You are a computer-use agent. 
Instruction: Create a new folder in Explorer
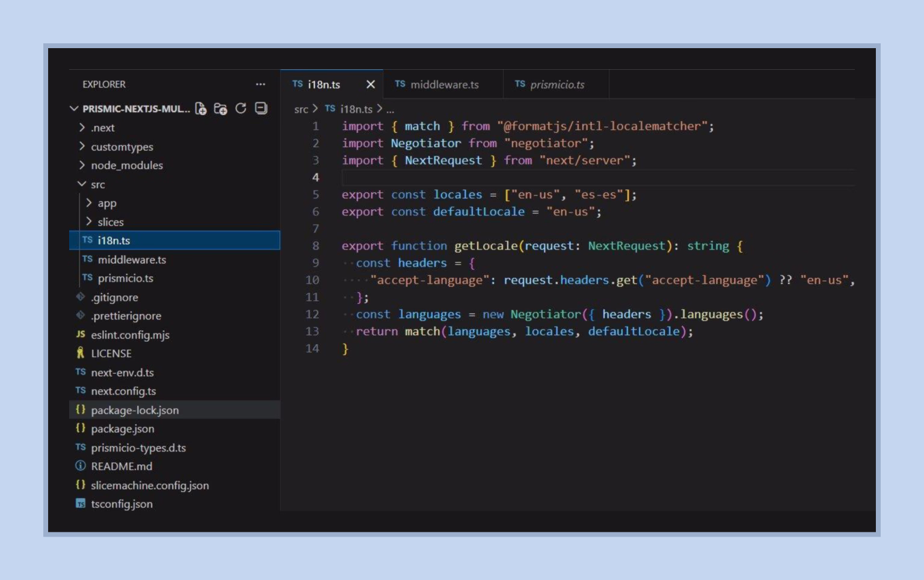point(221,108)
